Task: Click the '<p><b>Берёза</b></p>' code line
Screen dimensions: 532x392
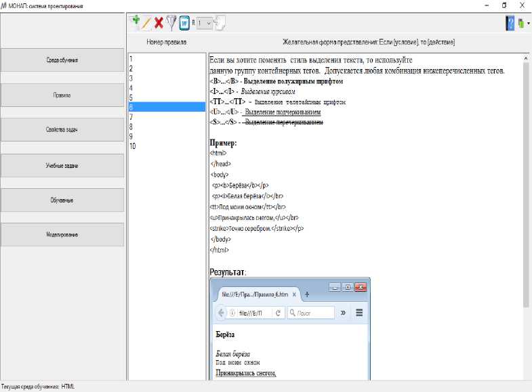Action: [x=240, y=186]
